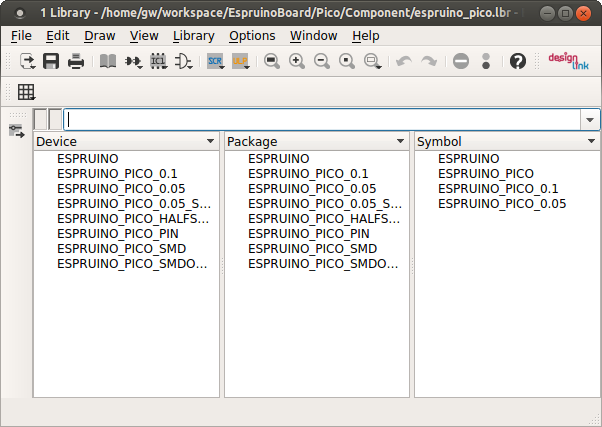
Task: Select ESPRUINO_PICO_SMD in the Device list
Action: pos(121,248)
